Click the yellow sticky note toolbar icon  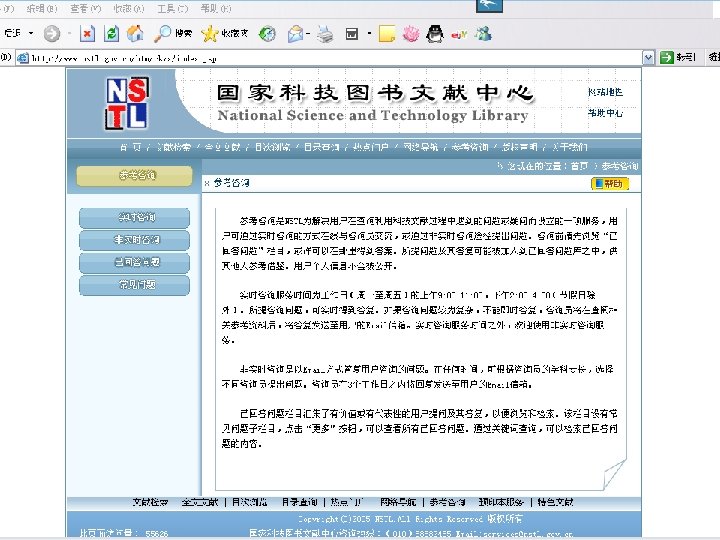[x=387, y=34]
